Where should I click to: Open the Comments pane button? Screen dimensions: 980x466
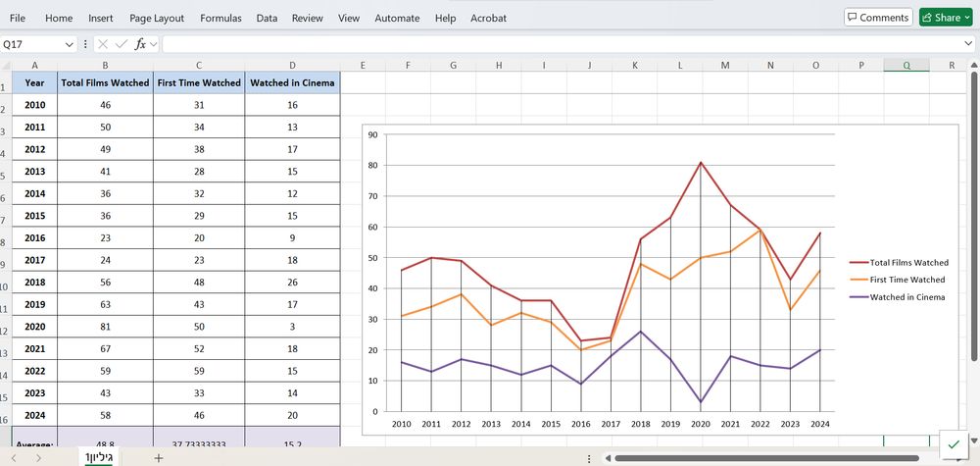tap(878, 18)
